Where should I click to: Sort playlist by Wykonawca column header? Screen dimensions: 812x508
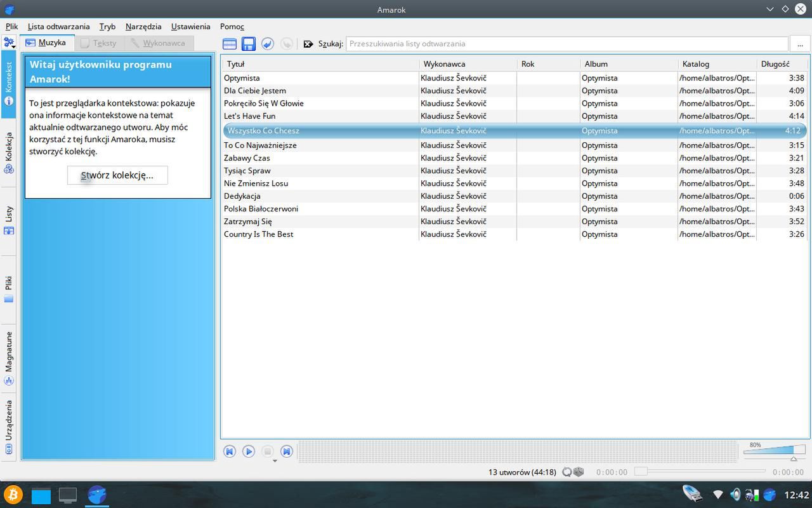(x=468, y=64)
